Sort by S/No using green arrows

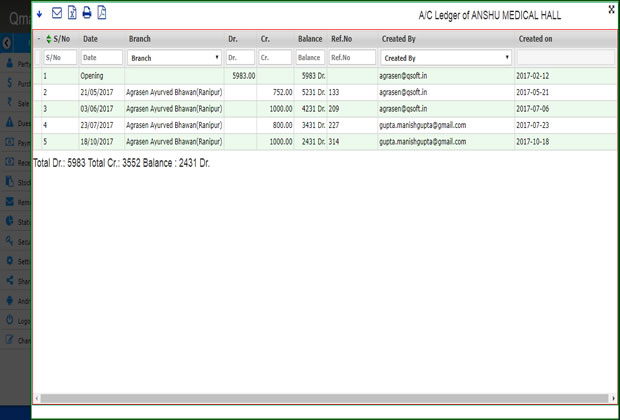pos(49,39)
